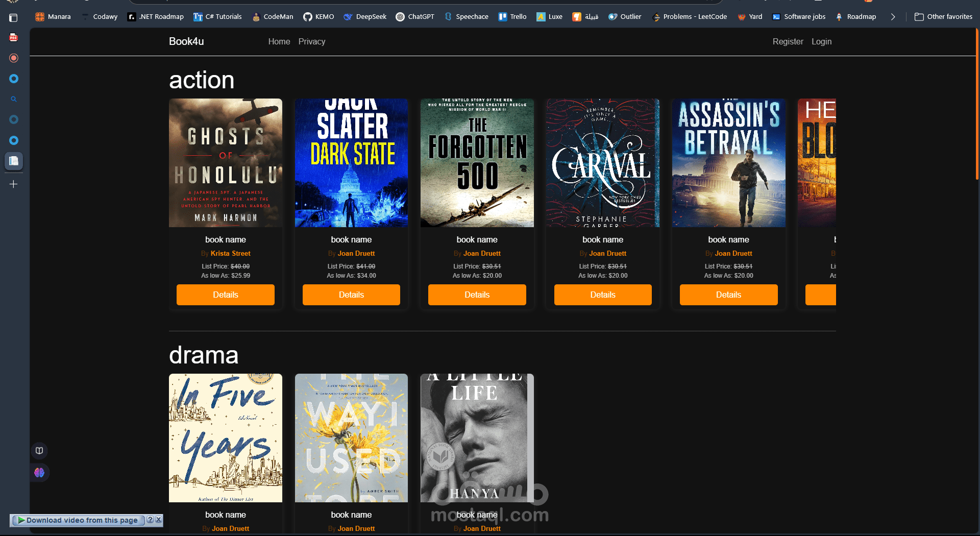
Task: Go to Home in the navbar
Action: coord(279,41)
